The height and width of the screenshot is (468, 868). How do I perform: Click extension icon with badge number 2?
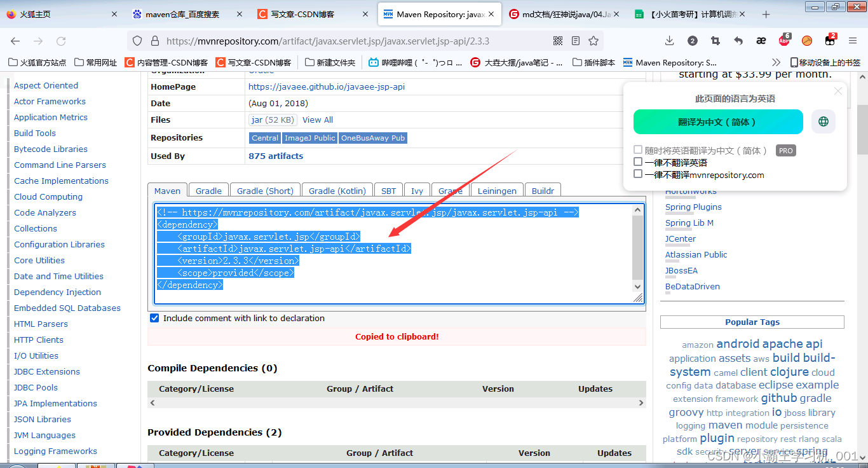(830, 40)
